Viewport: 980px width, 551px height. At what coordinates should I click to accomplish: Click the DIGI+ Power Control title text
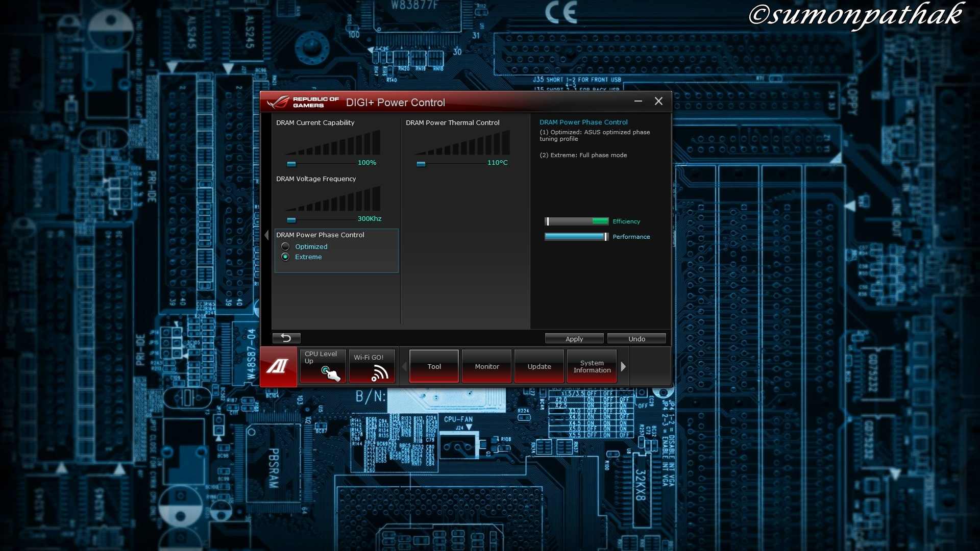[396, 103]
